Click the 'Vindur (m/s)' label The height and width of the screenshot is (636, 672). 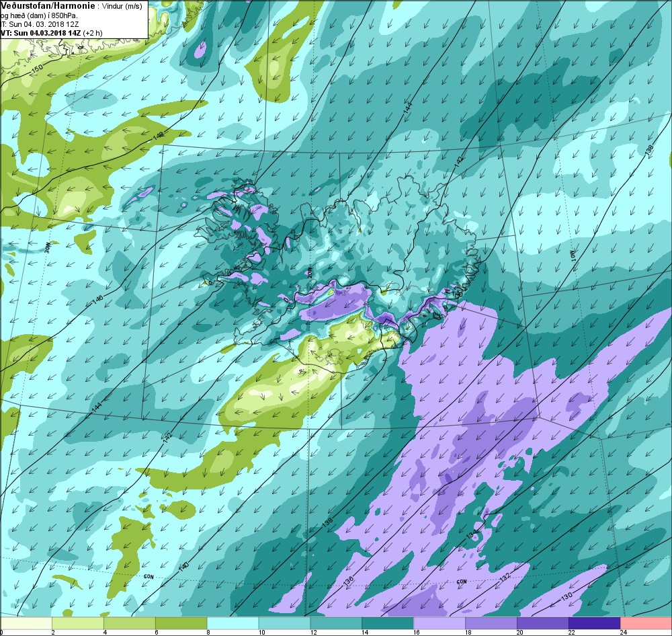[122, 7]
